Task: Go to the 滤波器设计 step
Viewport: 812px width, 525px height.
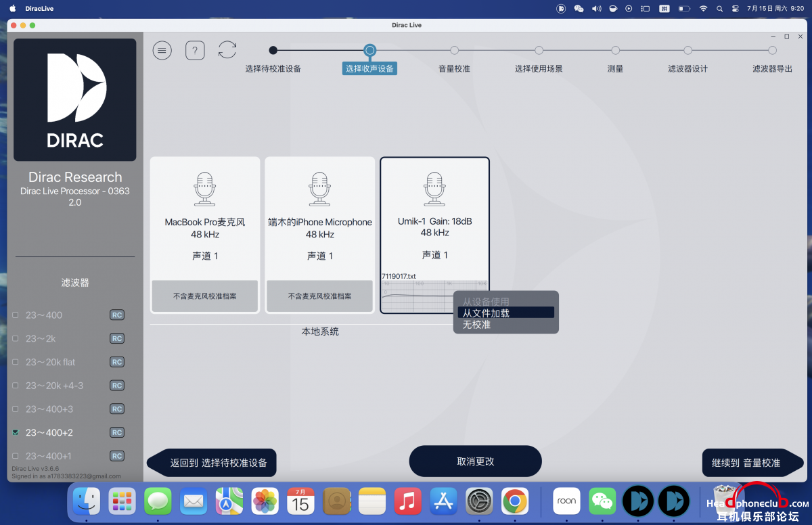Action: (687, 68)
